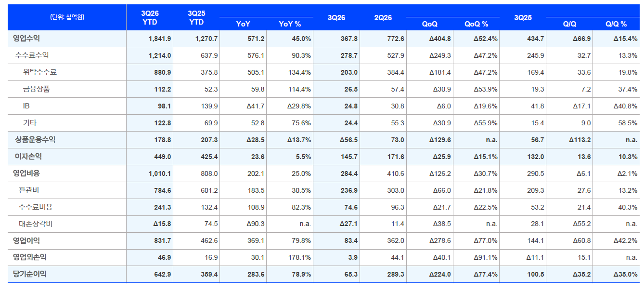Click the "Δ27.1" cell in 대손상각비 row

coord(348,224)
